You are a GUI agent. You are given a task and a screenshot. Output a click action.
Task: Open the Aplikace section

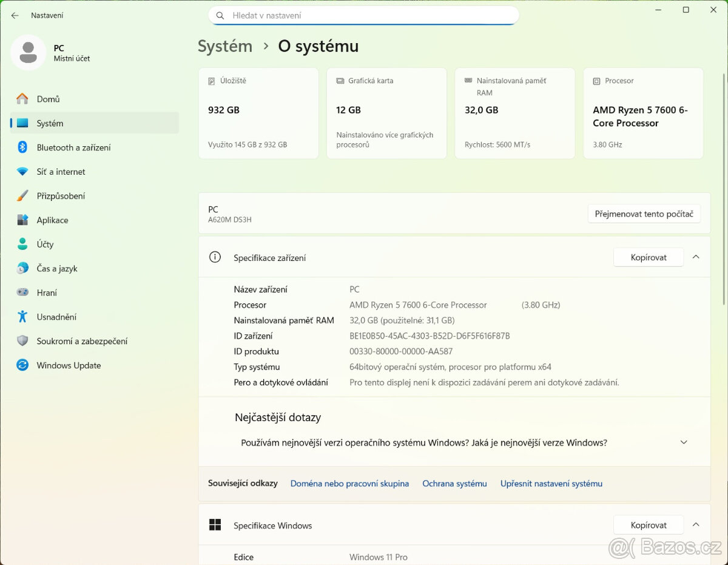click(52, 220)
